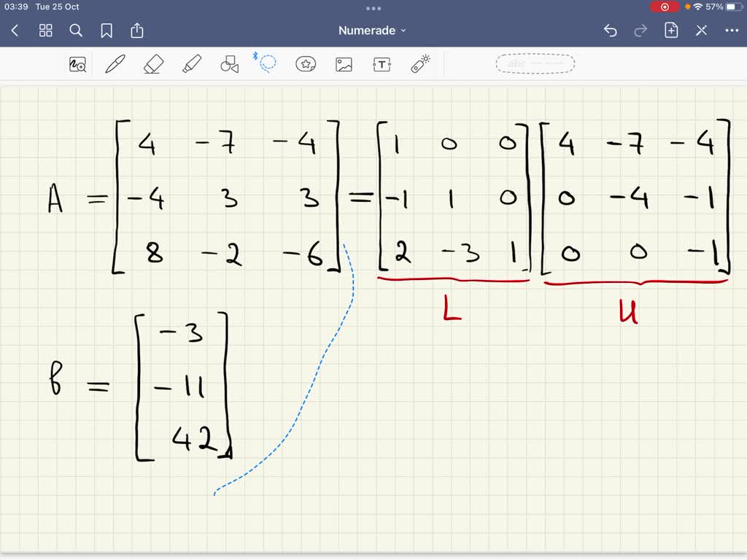Select the faded text style preset field
Image resolution: width=747 pixels, height=560 pixels.
(535, 63)
